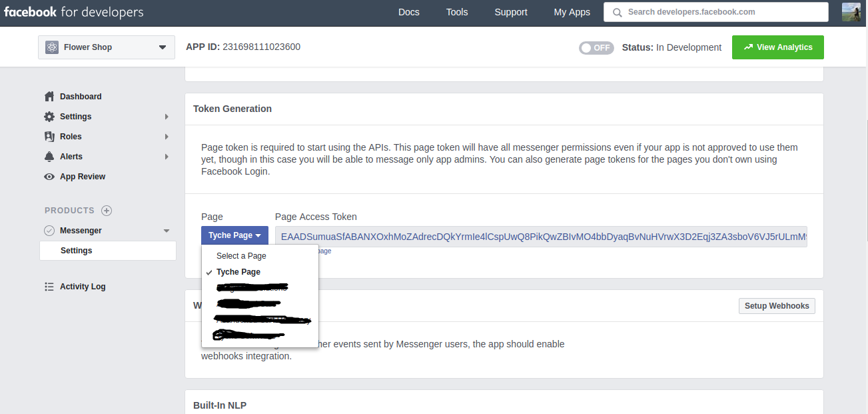Click the search magnifier icon
This screenshot has width=868, height=414.
[618, 12]
